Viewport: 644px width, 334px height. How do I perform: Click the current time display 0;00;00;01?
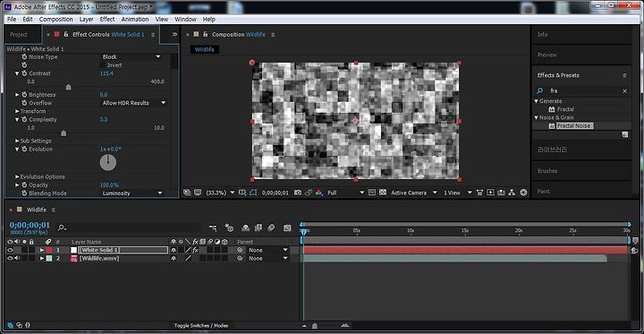click(x=30, y=225)
